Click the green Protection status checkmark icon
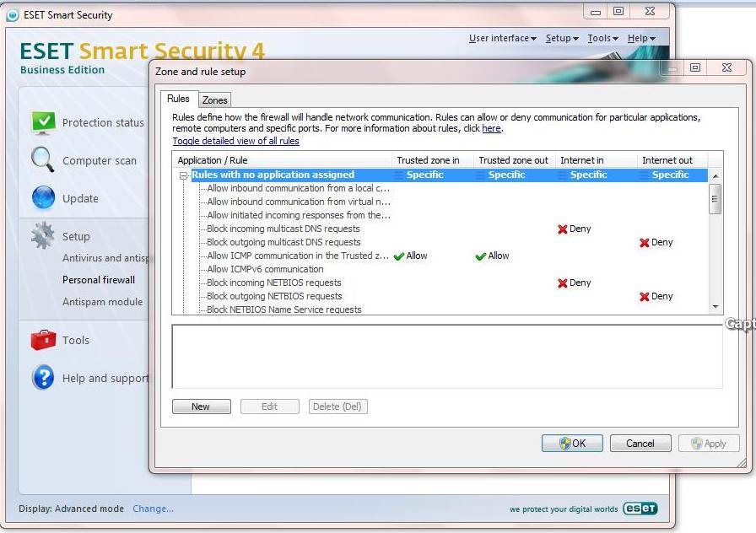The image size is (756, 533). click(43, 122)
